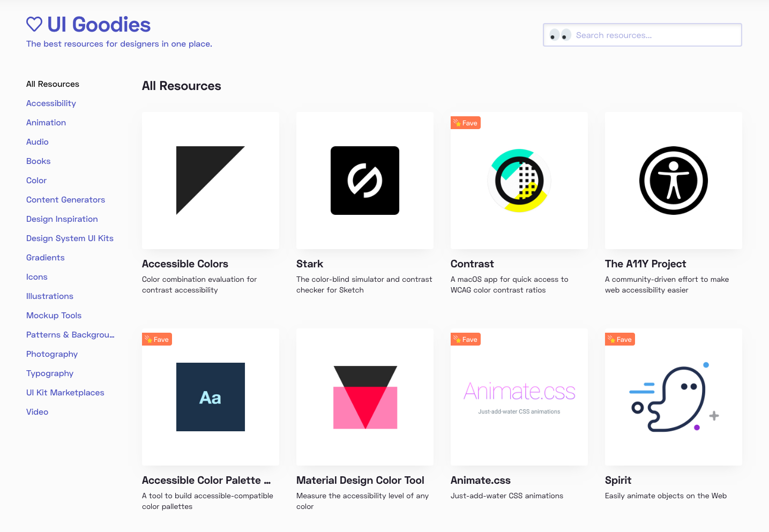769x532 pixels.
Task: Browse the Photography category
Action: click(52, 354)
